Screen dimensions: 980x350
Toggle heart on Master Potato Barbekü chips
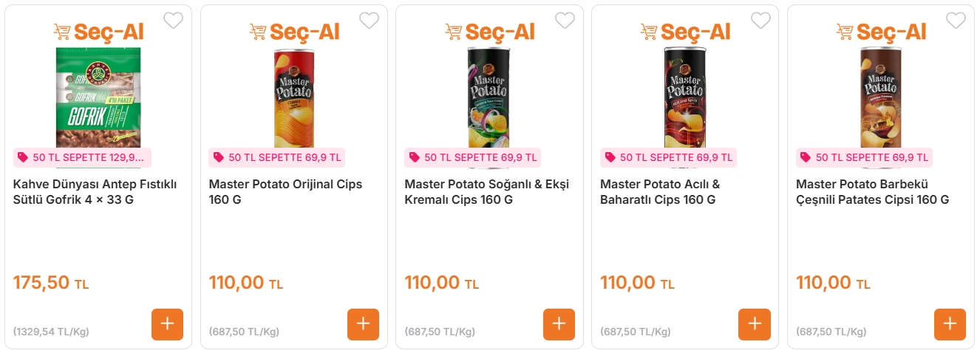point(956,21)
